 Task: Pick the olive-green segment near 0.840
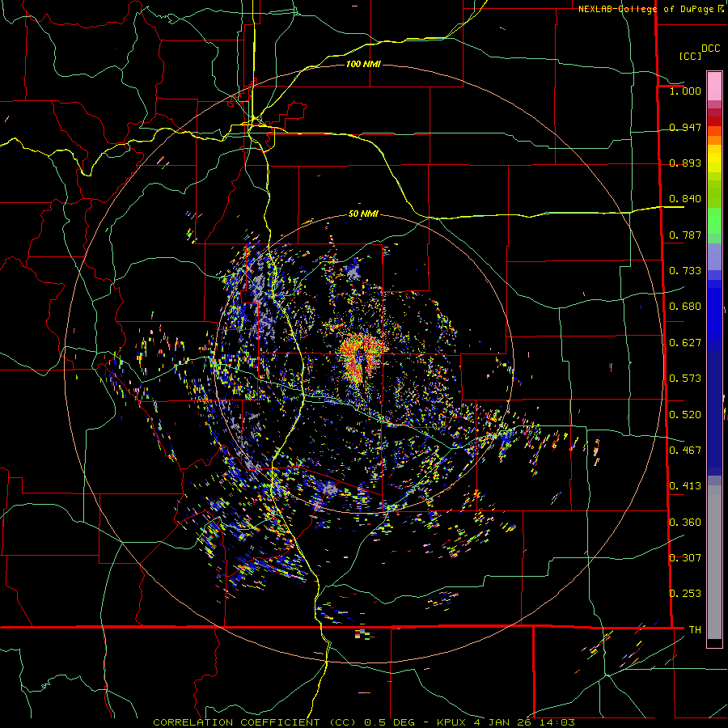coord(714,193)
